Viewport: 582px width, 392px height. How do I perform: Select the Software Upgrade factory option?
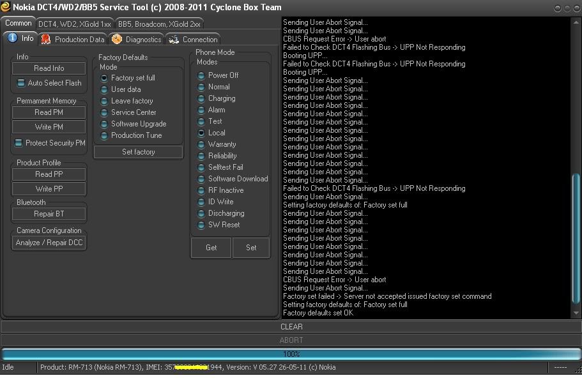click(x=104, y=124)
